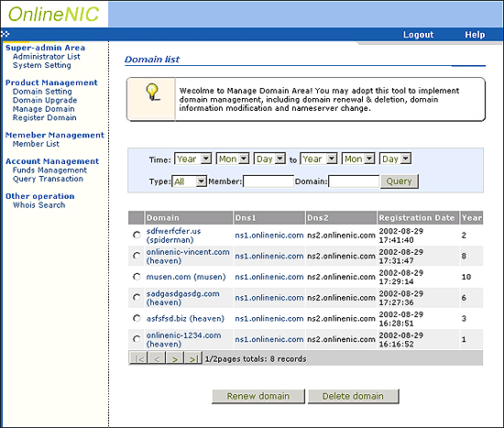Viewport: 504px width, 428px height.
Task: Go to the first page of records
Action: [x=138, y=358]
